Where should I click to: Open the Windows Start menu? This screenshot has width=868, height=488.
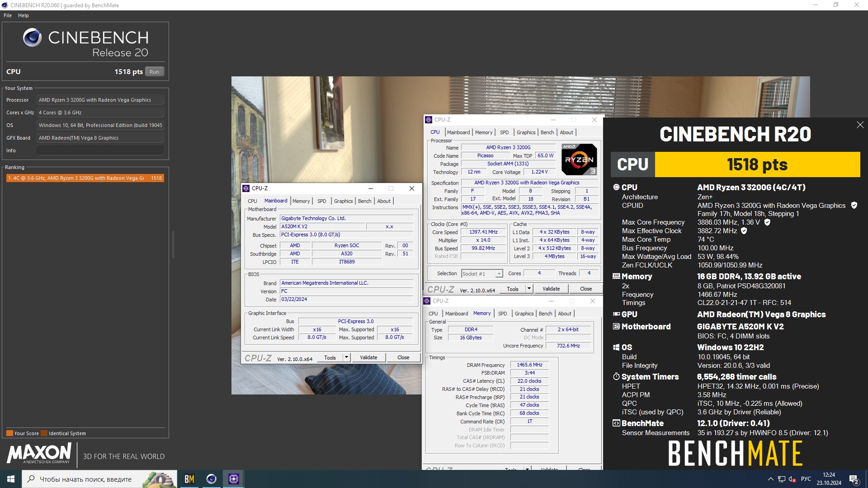pos(11,479)
